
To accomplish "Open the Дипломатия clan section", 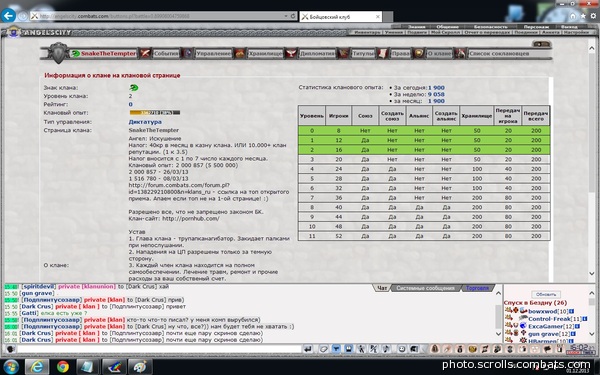I will click(x=317, y=54).
